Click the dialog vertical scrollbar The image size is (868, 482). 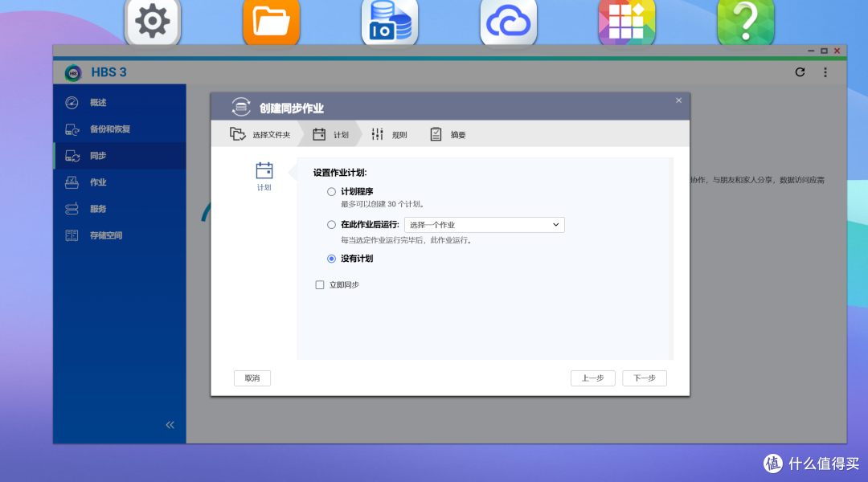pos(671,259)
